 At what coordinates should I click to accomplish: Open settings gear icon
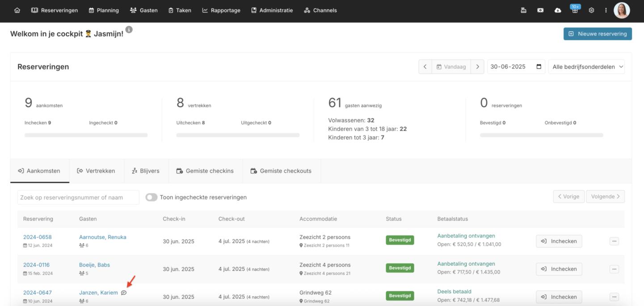coord(591,10)
